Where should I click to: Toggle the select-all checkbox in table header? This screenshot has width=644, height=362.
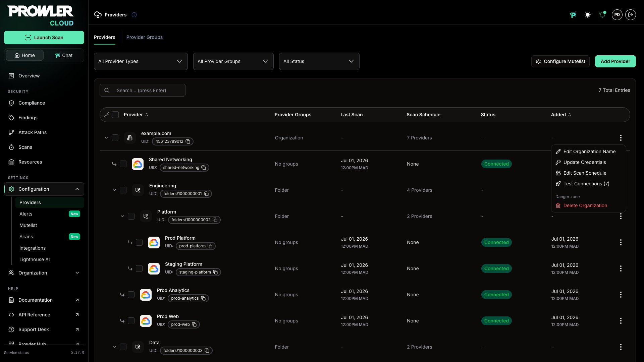[115, 115]
